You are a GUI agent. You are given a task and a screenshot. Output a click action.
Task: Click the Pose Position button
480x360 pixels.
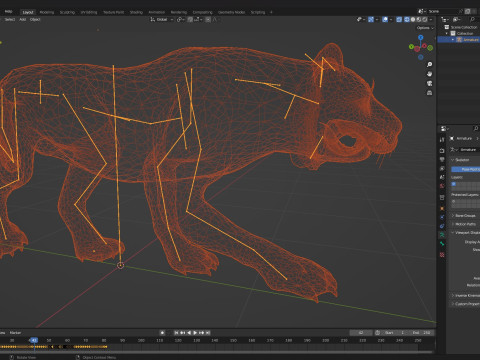[x=466, y=169]
